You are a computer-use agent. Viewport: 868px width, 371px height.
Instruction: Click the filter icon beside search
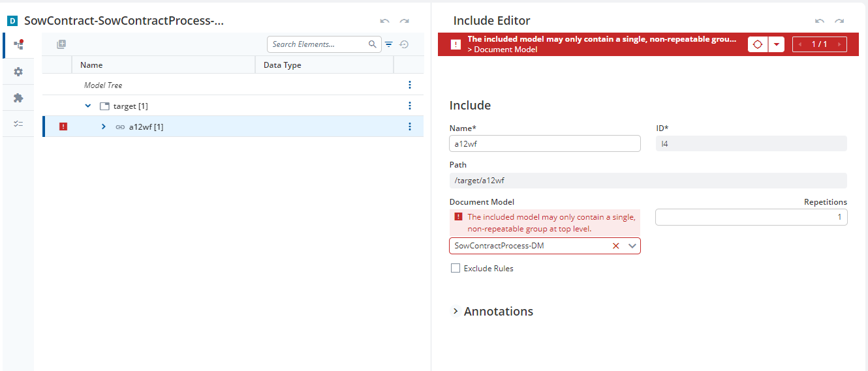pyautogui.click(x=389, y=44)
